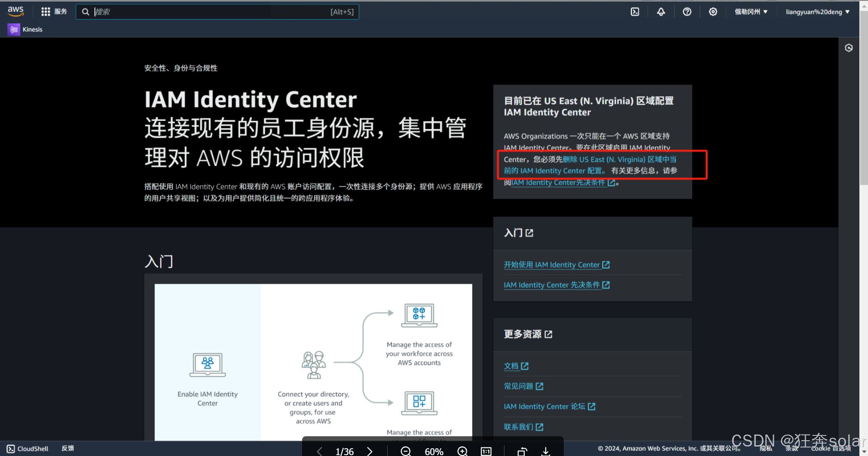Open the help question mark menu
Image resolution: width=868 pixels, height=456 pixels.
coord(687,12)
